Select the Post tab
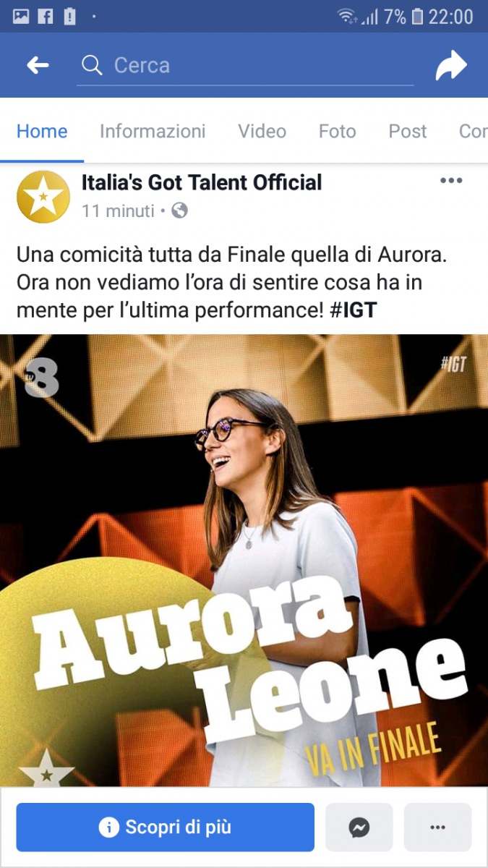This screenshot has width=488, height=868. click(408, 131)
